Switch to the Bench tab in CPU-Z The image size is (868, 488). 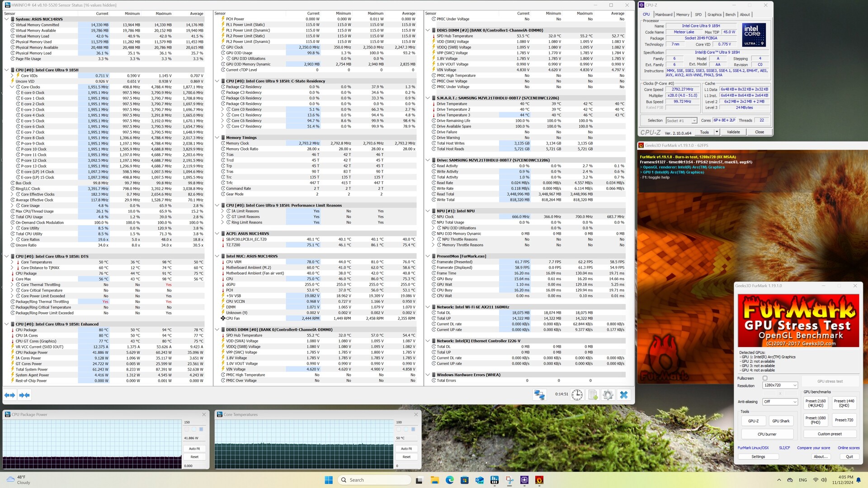tap(730, 14)
